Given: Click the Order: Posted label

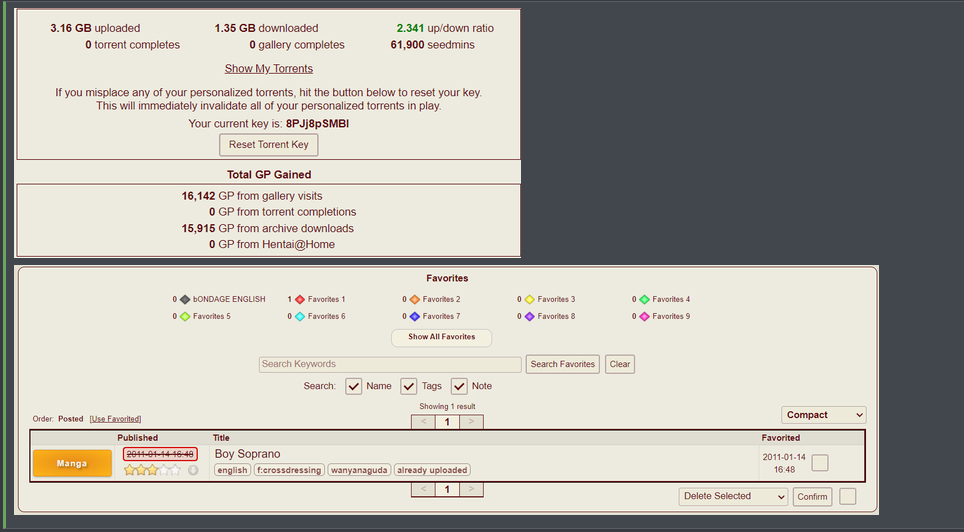Looking at the screenshot, I should pos(58,419).
